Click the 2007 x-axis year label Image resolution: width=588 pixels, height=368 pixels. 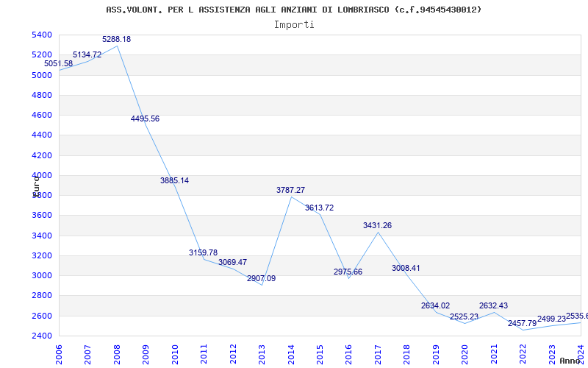(87, 355)
